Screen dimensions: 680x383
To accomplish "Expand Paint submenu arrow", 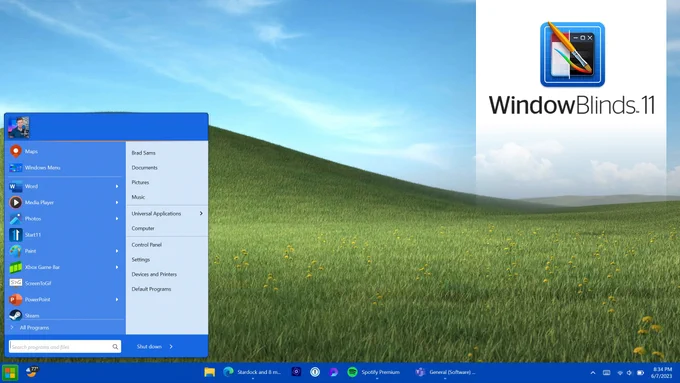I will click(x=117, y=251).
